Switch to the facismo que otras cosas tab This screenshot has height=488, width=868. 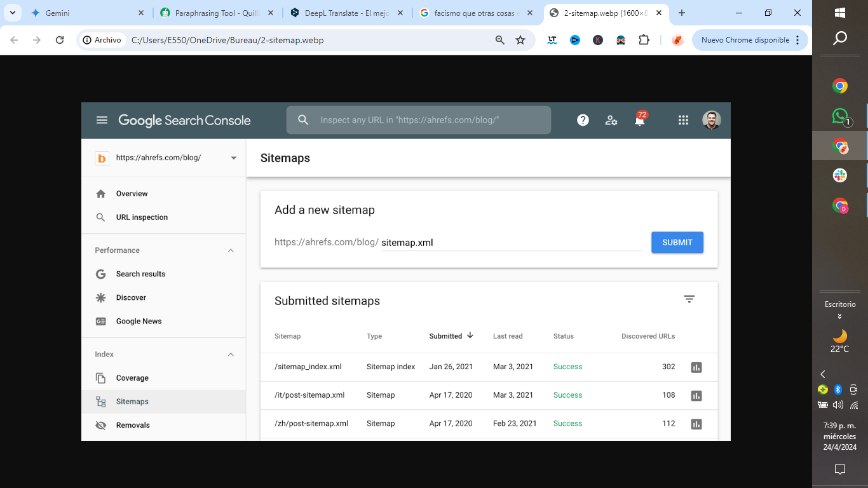(477, 13)
